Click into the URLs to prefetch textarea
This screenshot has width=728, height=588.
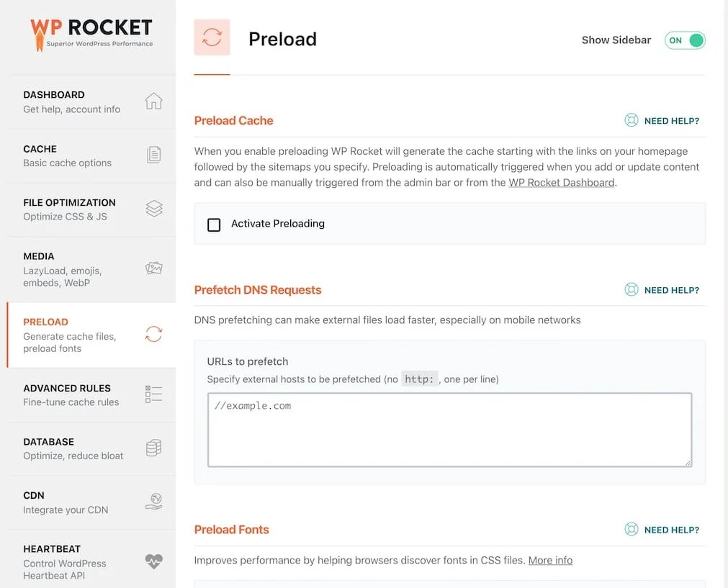point(449,430)
